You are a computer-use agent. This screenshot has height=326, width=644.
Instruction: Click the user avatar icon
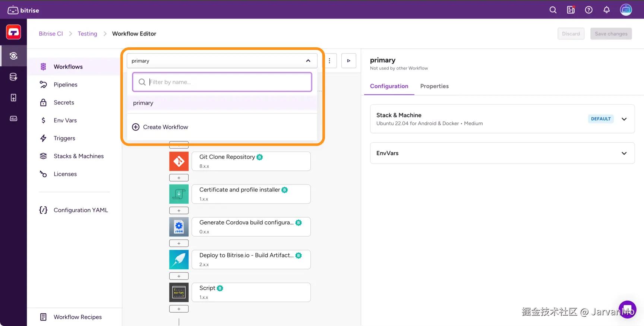[x=626, y=10]
